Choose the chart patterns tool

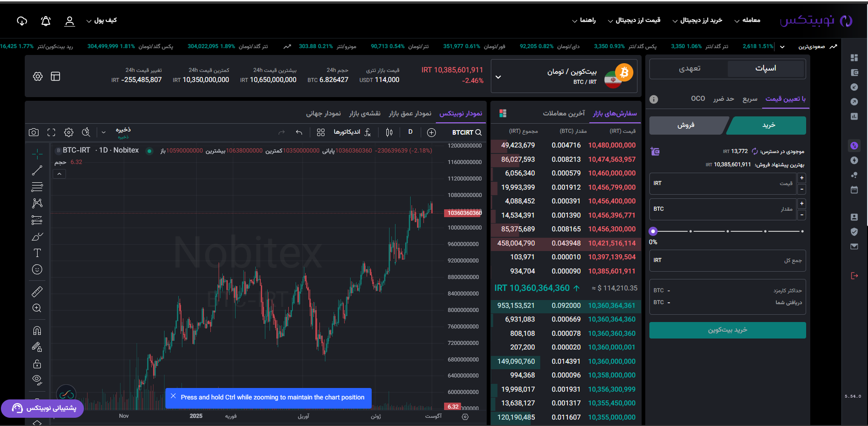click(x=37, y=203)
